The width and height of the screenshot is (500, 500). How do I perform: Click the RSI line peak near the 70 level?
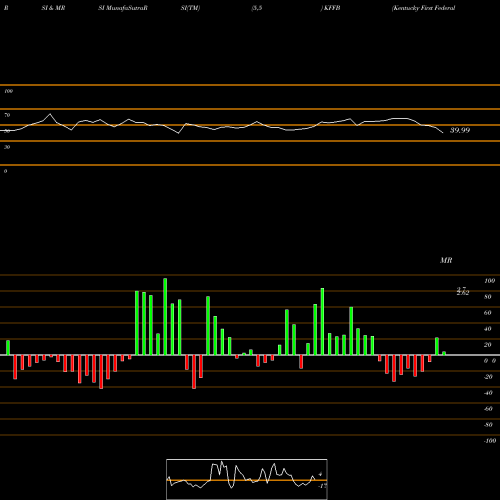pyautogui.click(x=50, y=114)
